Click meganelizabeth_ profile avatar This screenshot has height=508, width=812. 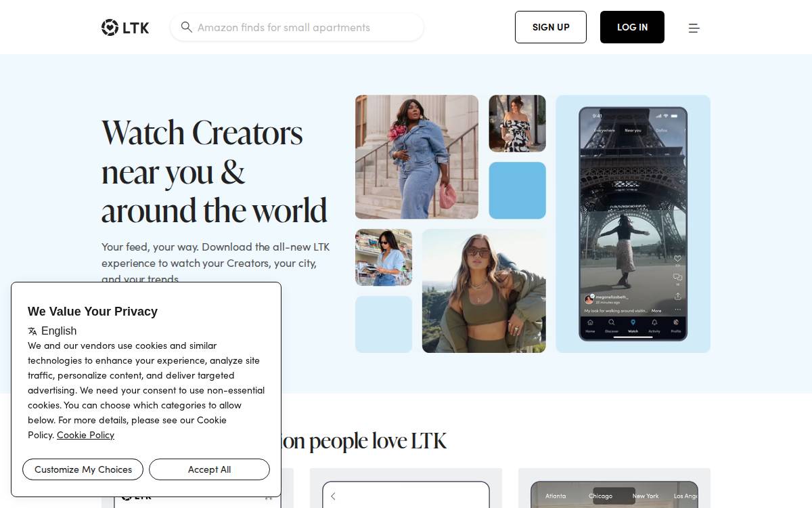click(x=589, y=298)
